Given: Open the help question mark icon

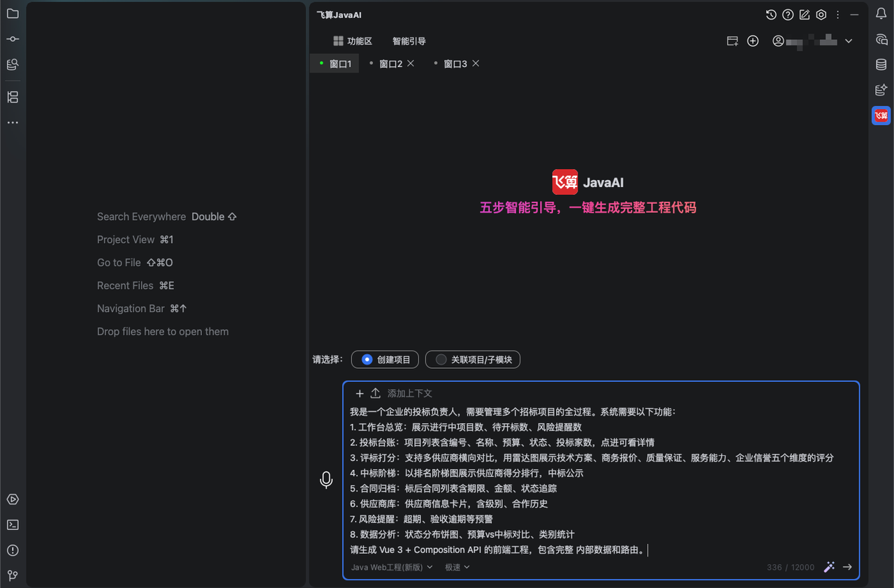Looking at the screenshot, I should [788, 15].
